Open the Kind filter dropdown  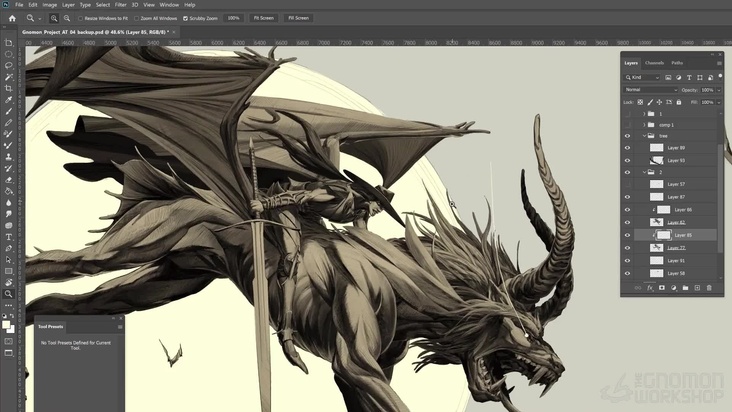coord(642,77)
